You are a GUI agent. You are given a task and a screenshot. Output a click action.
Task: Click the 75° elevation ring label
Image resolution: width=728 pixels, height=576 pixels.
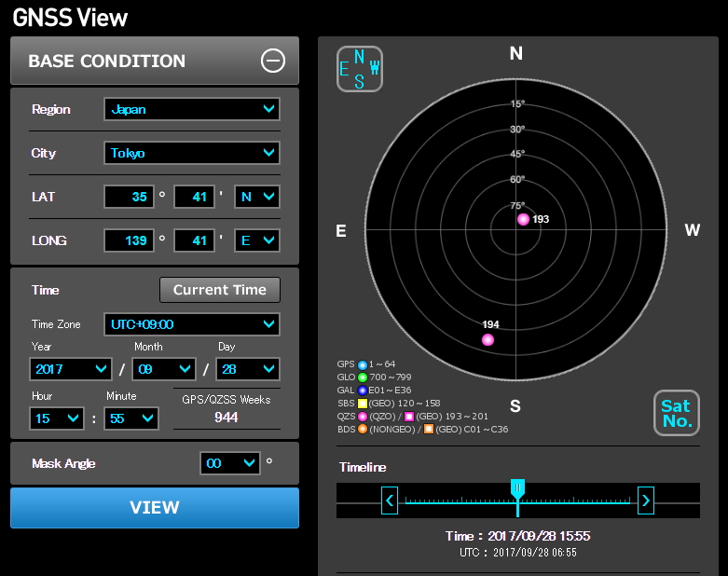(517, 205)
